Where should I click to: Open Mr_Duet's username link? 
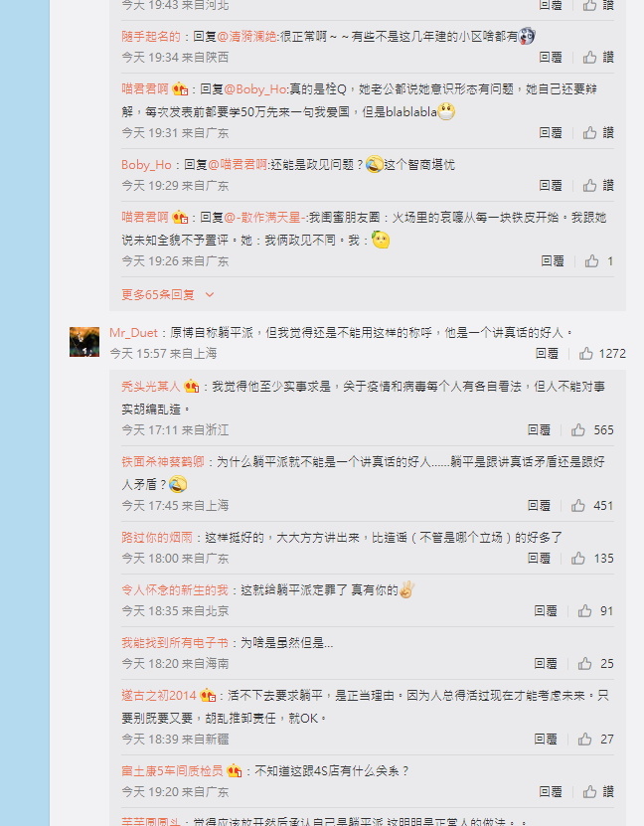(133, 332)
